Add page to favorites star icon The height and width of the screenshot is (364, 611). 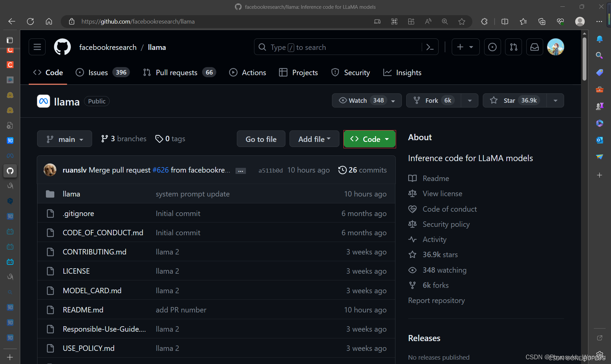[462, 22]
